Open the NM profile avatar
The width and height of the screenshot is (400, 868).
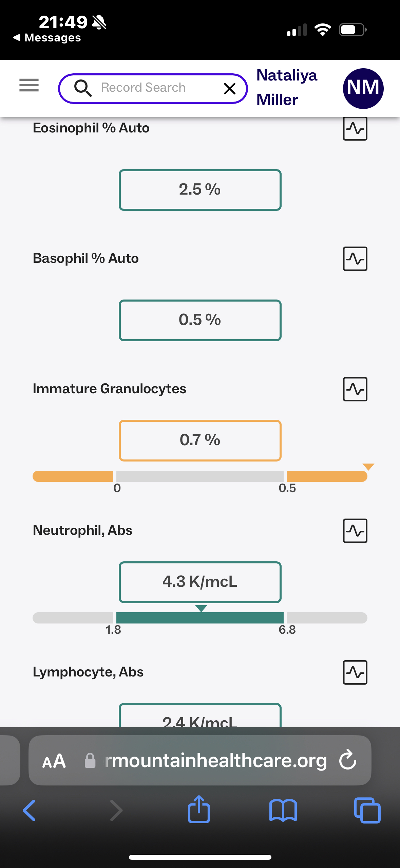point(363,88)
